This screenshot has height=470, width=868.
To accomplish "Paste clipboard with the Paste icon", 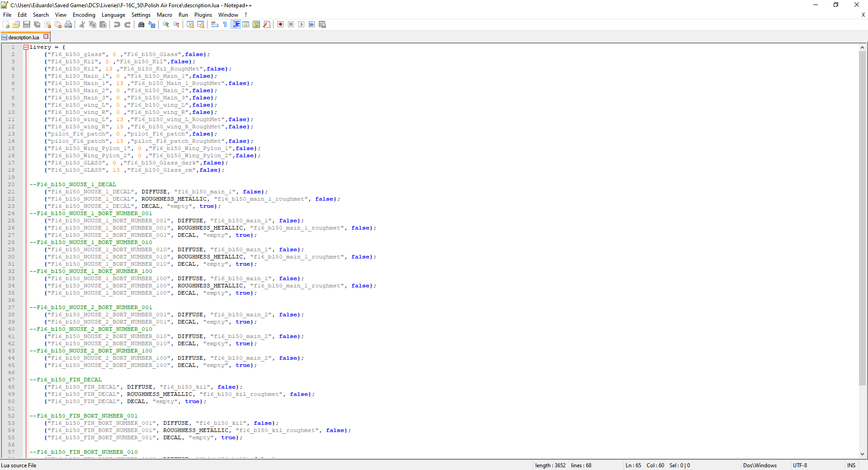I will click(103, 24).
